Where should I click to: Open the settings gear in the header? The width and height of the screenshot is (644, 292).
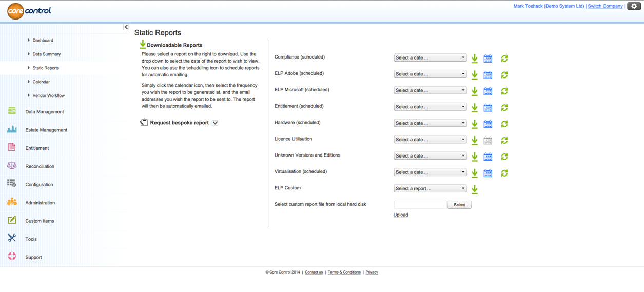(634, 6)
